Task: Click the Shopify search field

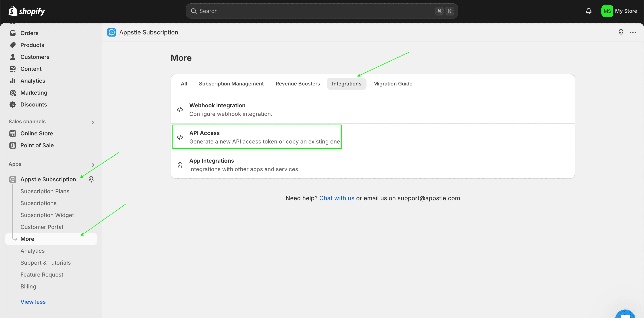Action: (322, 11)
